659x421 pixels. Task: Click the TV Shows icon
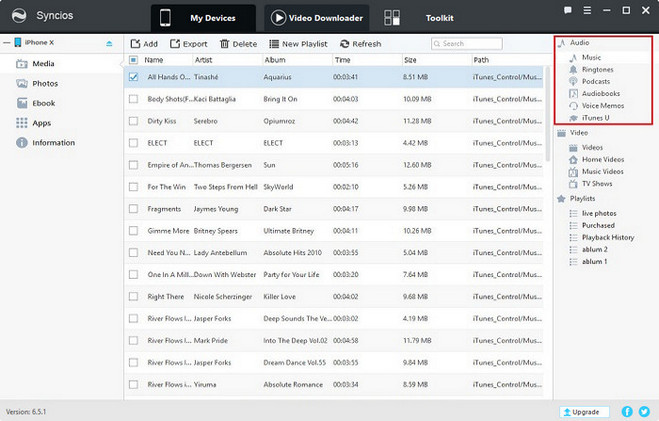tap(573, 184)
